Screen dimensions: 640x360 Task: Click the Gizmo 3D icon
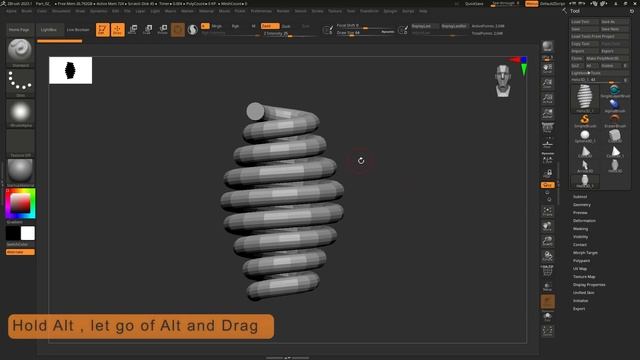[x=178, y=29]
